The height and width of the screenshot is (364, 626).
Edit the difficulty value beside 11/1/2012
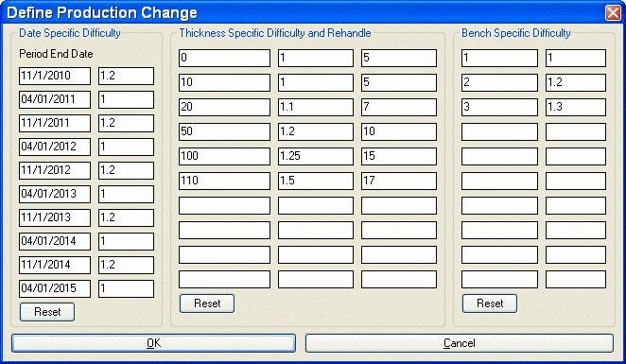126,170
